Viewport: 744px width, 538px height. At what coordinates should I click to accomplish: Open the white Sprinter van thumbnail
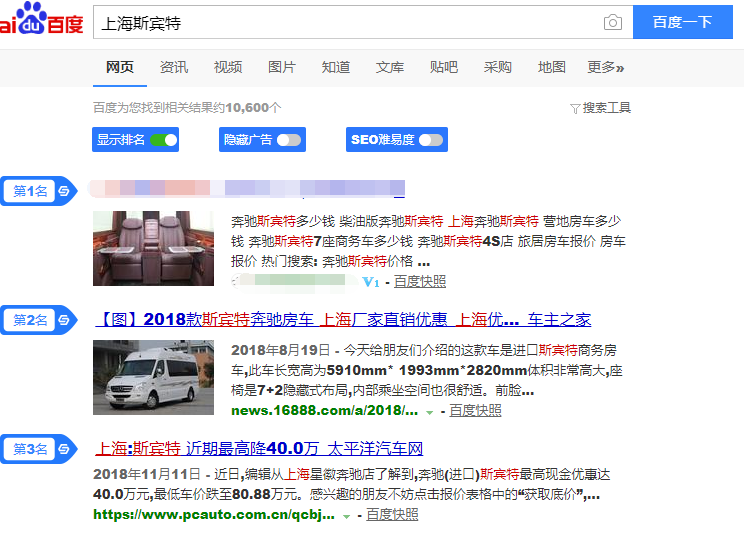pos(153,378)
